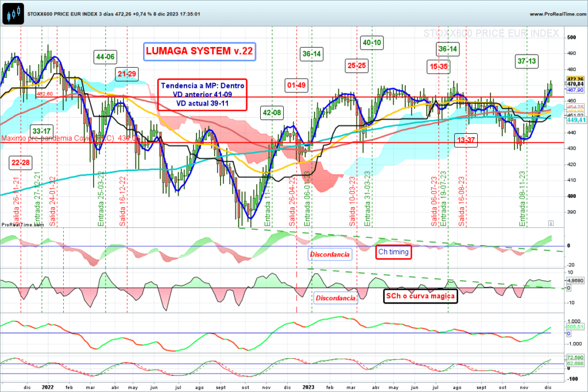This screenshot has height=392, width=588.
Task: Click the Entrada 27-12-21 vertical marker label
Action: click(37, 199)
